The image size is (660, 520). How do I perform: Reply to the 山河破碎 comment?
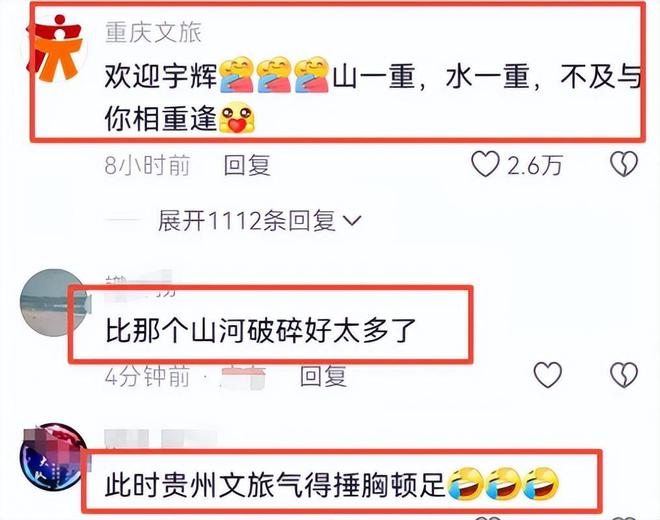click(324, 376)
